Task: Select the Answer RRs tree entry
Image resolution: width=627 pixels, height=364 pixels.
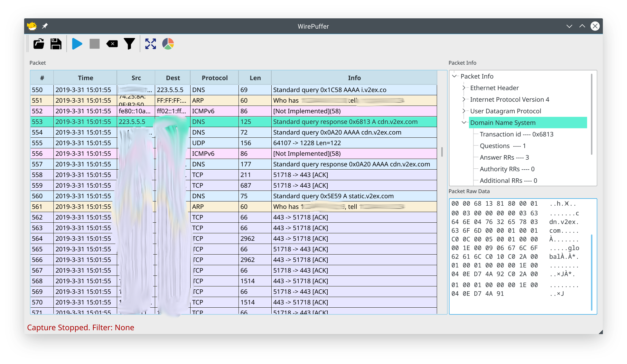Action: pos(504,157)
